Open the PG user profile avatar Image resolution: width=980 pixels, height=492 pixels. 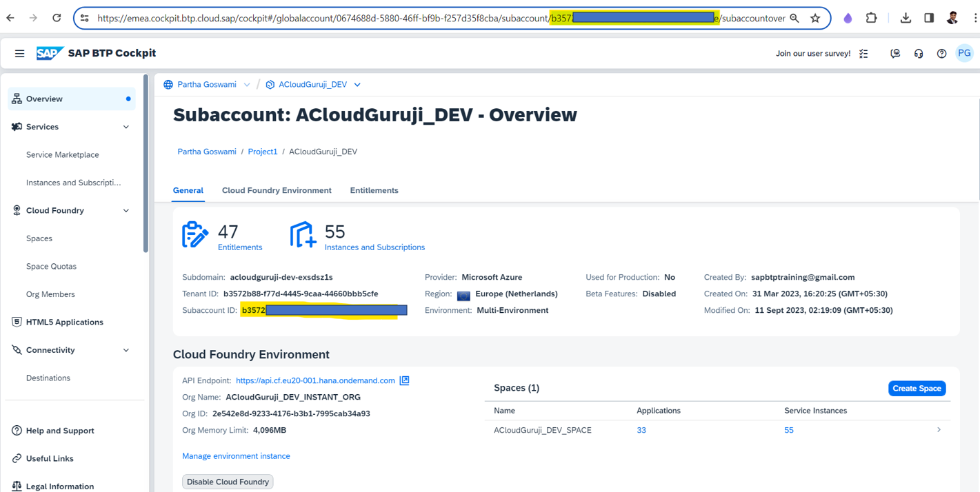coord(964,53)
